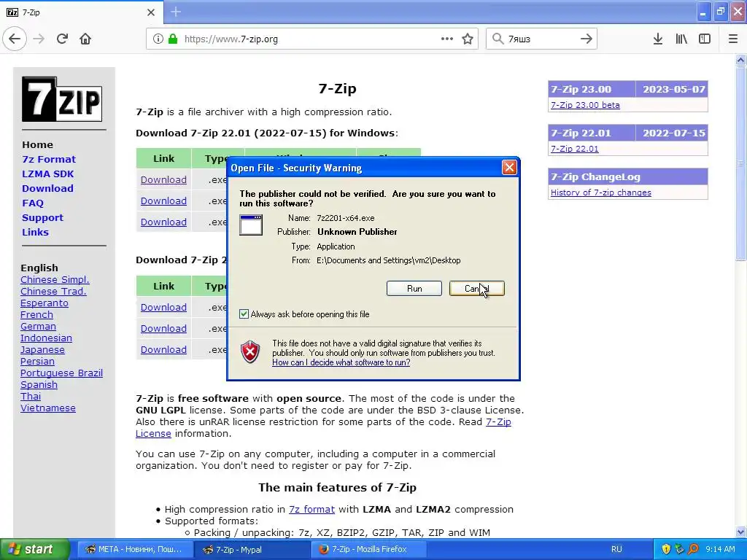Click the first Download link in the top table
Image resolution: width=747 pixels, height=560 pixels.
point(163,180)
